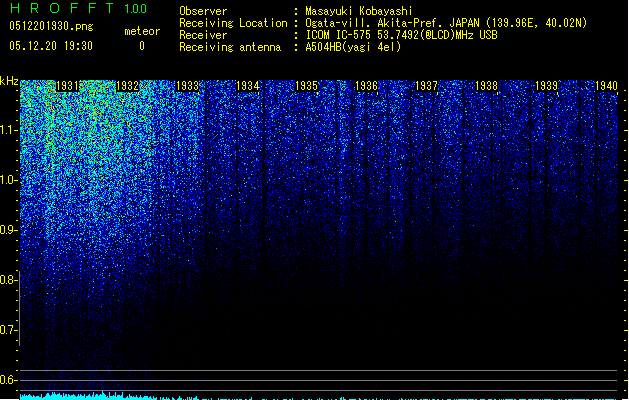
Task: Click the meteor count value 0
Action: tap(142, 46)
